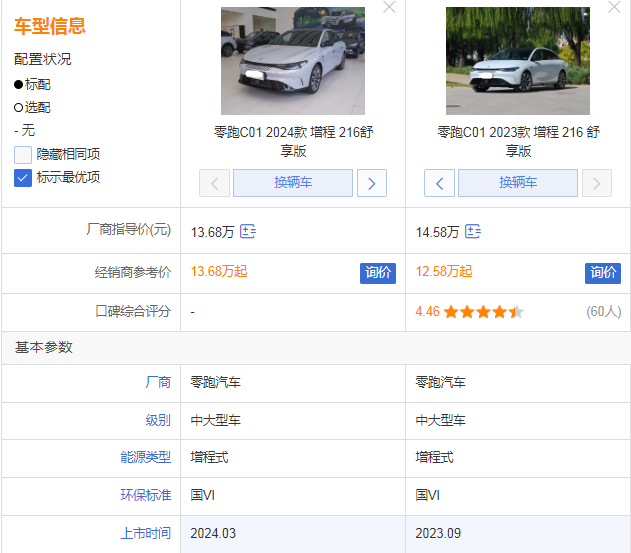Click 换辆车 button for 2024款 model
Screen dimensions: 631x553
pyautogui.click(x=293, y=183)
